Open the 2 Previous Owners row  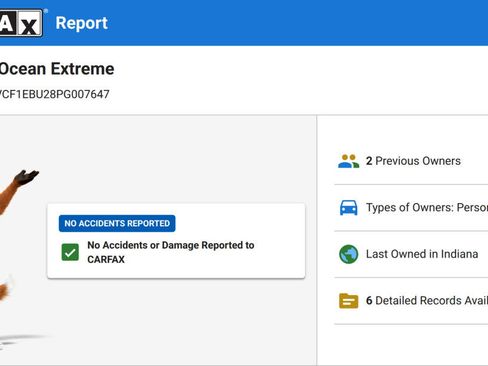tap(411, 161)
